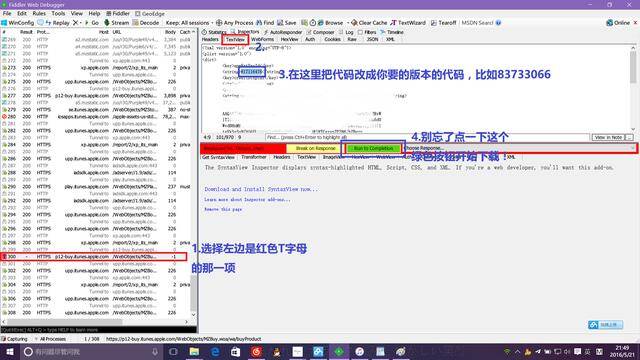Viewport: 640px width, 360px height.
Task: Open the Choose Response dropdown
Action: click(x=519, y=148)
